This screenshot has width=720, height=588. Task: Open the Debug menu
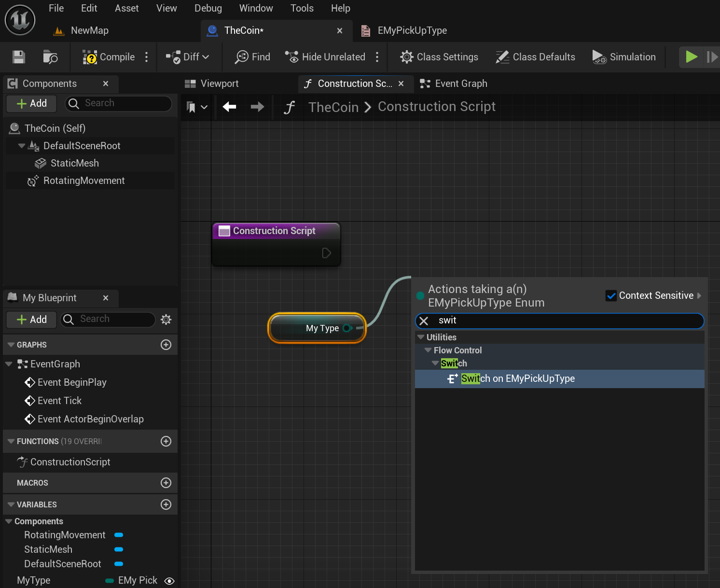coord(208,8)
